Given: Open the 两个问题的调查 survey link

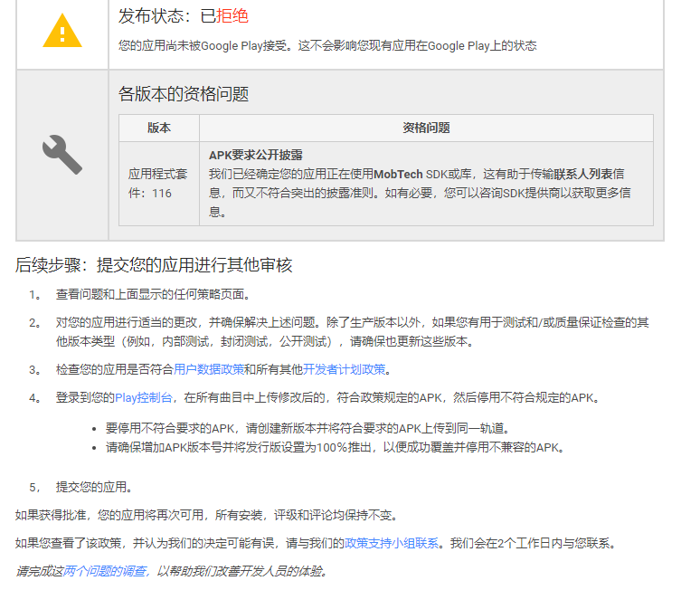Looking at the screenshot, I should (x=105, y=571).
